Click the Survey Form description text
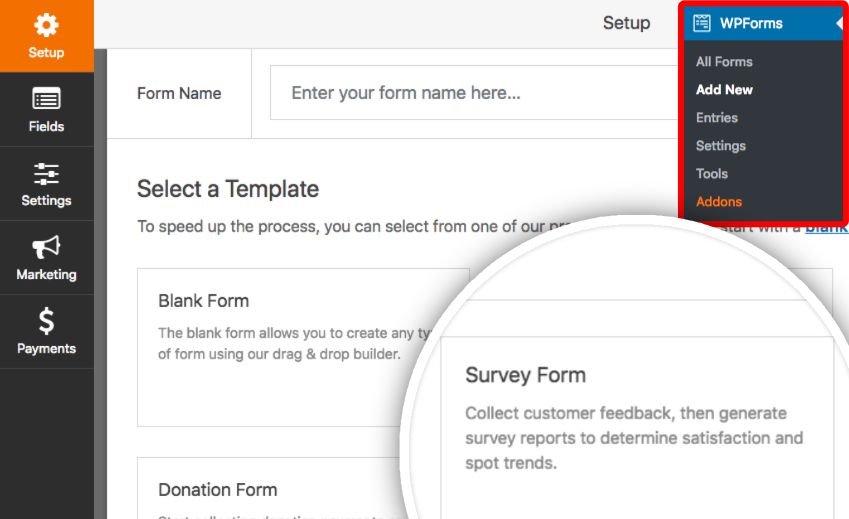Image resolution: width=849 pixels, height=519 pixels. pos(634,438)
